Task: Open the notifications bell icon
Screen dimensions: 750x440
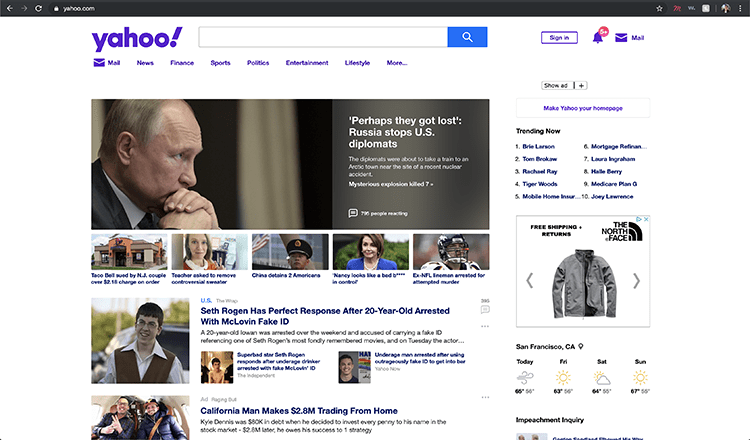Action: (598, 38)
